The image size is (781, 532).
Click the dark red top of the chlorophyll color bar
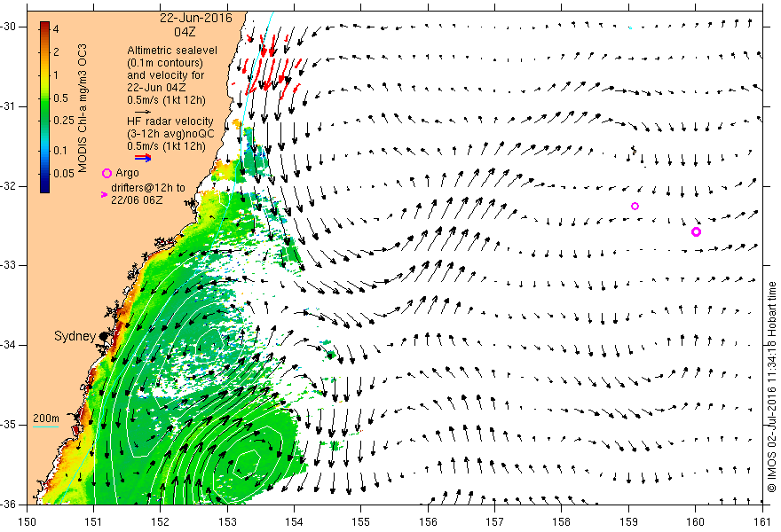tap(45, 24)
